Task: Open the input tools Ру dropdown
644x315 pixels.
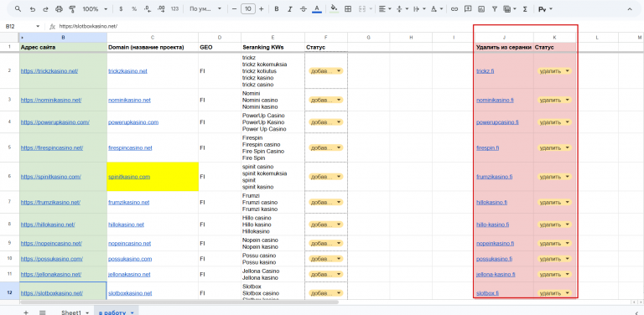Action: coord(545,9)
